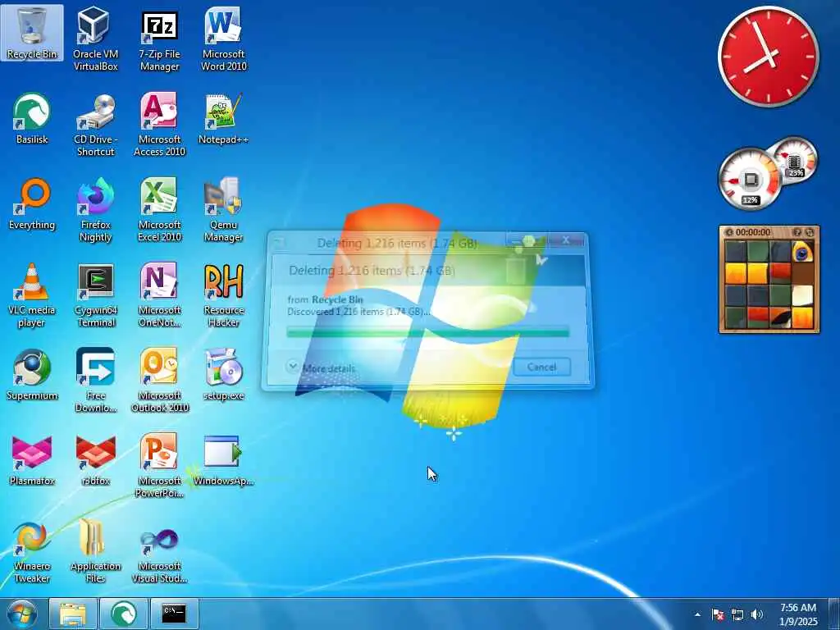Image resolution: width=840 pixels, height=630 pixels.
Task: Select the Free Download Manager icon
Action: (x=95, y=381)
